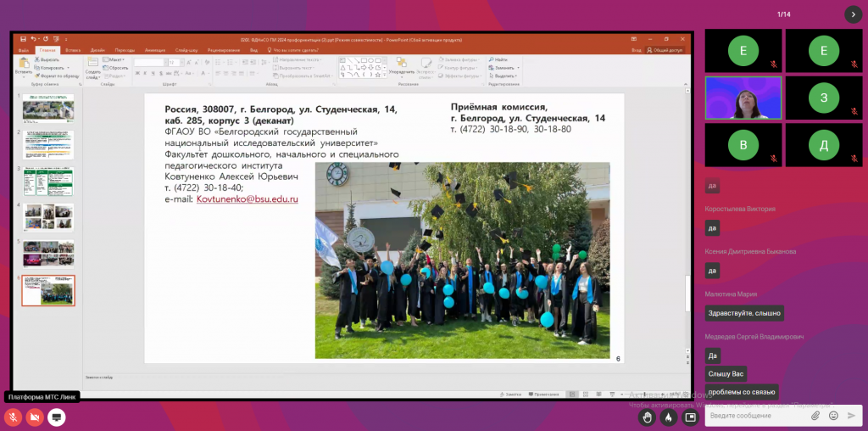Select slide 1 thumbnail
This screenshot has height=431, width=868.
(x=48, y=108)
